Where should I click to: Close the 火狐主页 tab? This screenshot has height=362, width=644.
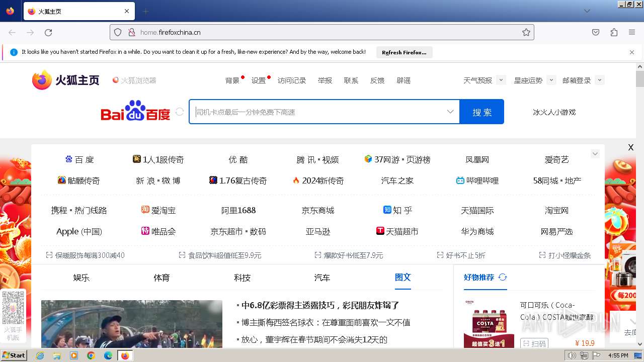pyautogui.click(x=127, y=11)
